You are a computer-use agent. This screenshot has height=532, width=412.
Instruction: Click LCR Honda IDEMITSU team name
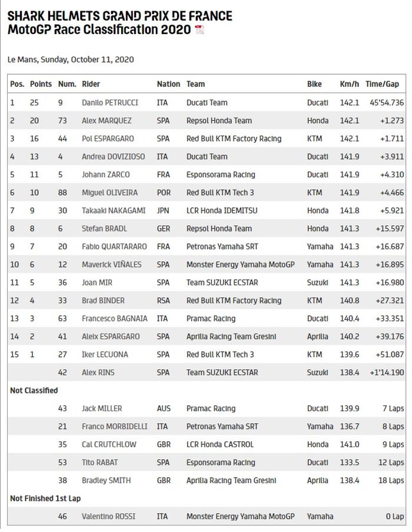click(222, 210)
